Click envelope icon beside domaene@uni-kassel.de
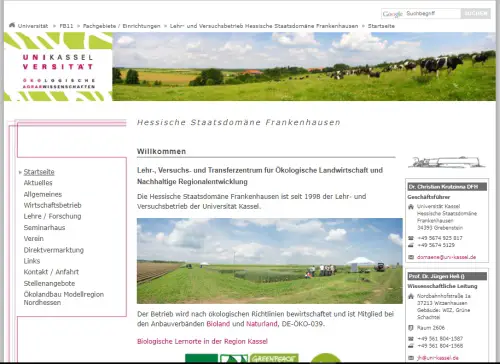This screenshot has height=364, width=500. point(411,257)
